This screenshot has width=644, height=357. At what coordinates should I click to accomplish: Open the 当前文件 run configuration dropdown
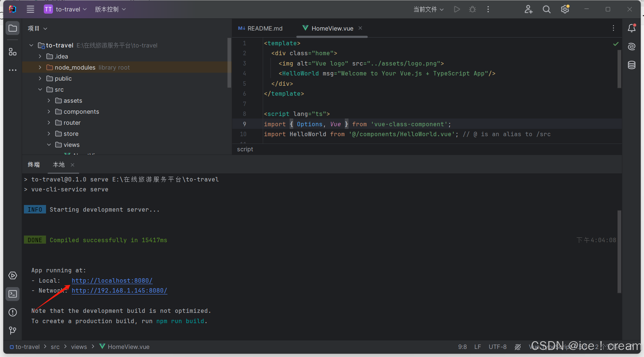(429, 9)
